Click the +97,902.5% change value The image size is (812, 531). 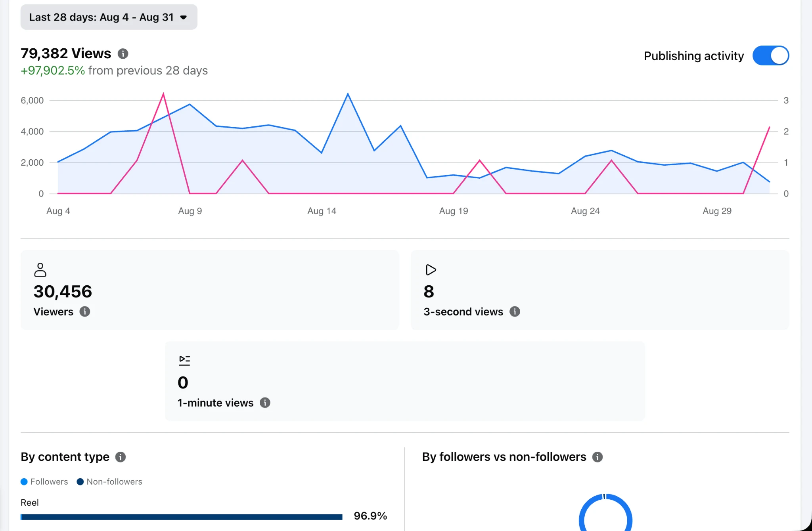(53, 71)
